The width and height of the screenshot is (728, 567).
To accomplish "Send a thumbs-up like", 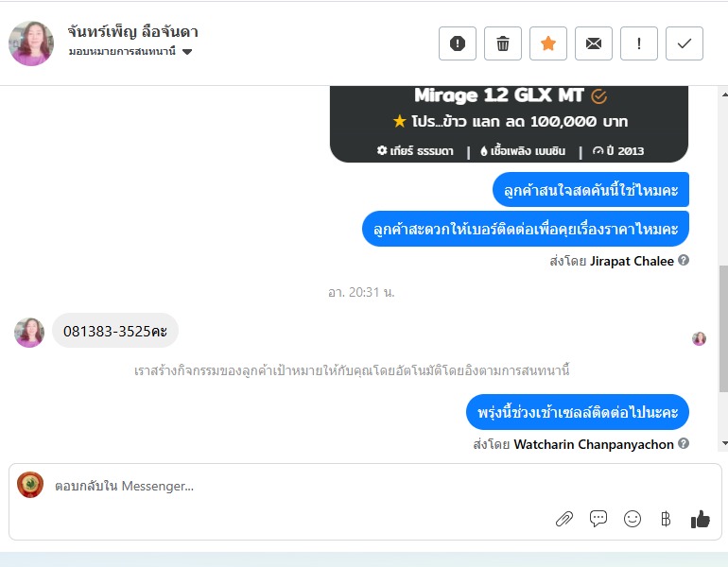I will 701,519.
